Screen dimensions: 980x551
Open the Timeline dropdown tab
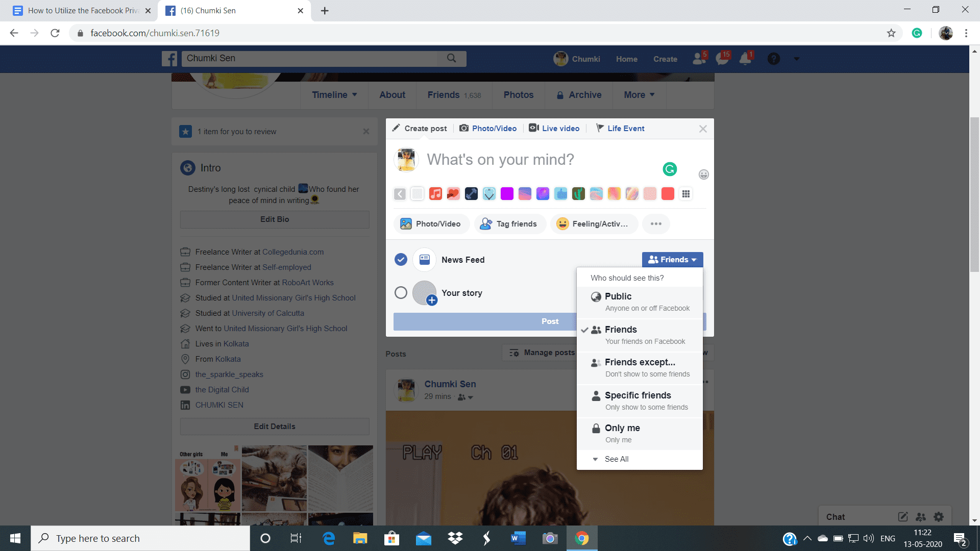coord(334,95)
